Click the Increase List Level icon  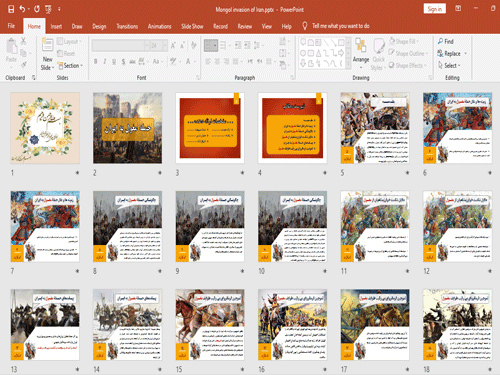tap(247, 45)
